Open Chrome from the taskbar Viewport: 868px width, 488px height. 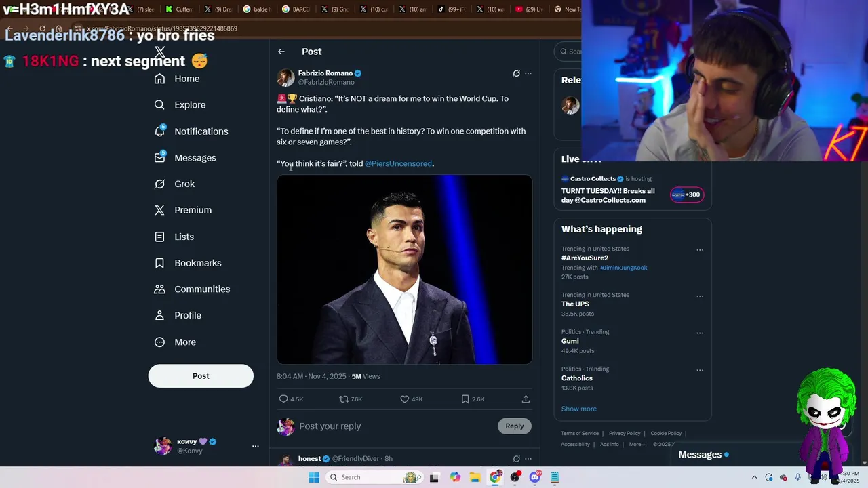(496, 477)
